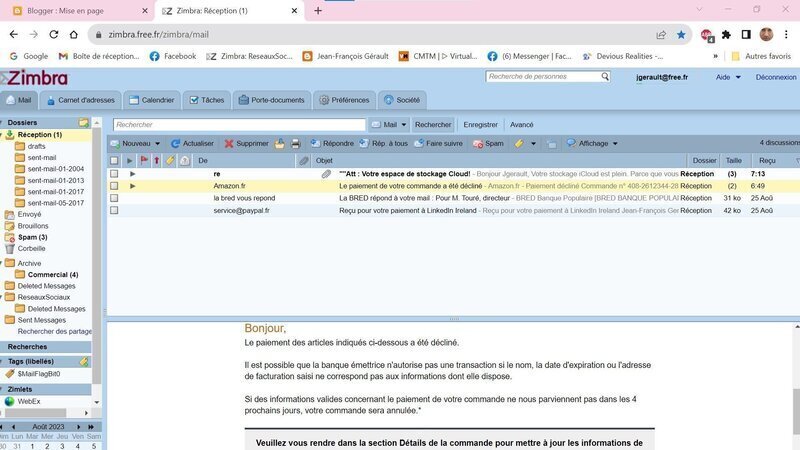The width and height of the screenshot is (800, 450).
Task: Click the Supprimer delete button
Action: (x=246, y=143)
